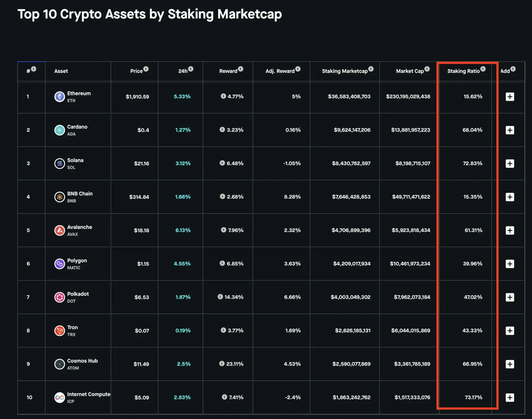Click the Cosmos Hub coin logo
The image size is (532, 419).
[x=60, y=364]
